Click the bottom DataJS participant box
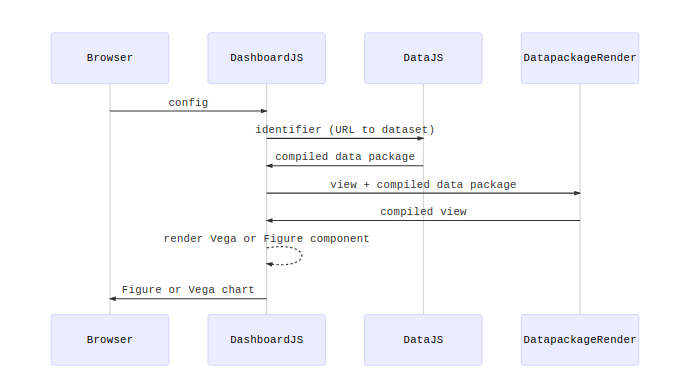The height and width of the screenshot is (391, 686). [423, 339]
